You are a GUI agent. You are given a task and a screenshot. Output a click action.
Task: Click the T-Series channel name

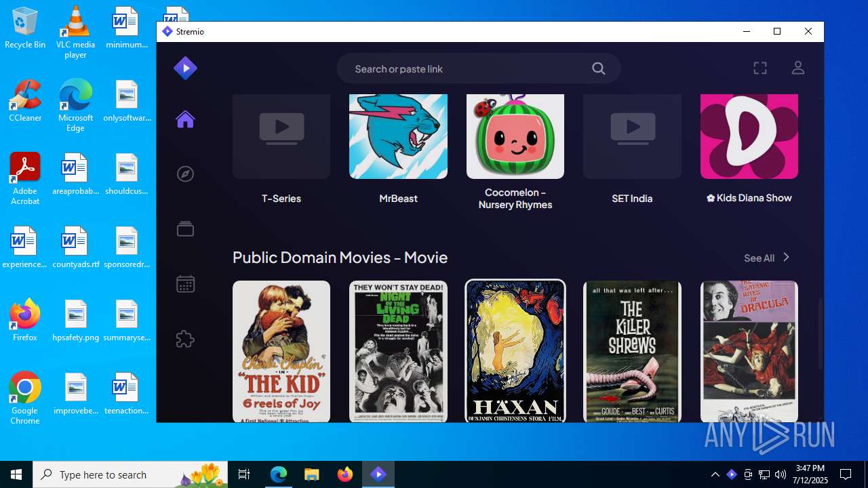pyautogui.click(x=281, y=199)
